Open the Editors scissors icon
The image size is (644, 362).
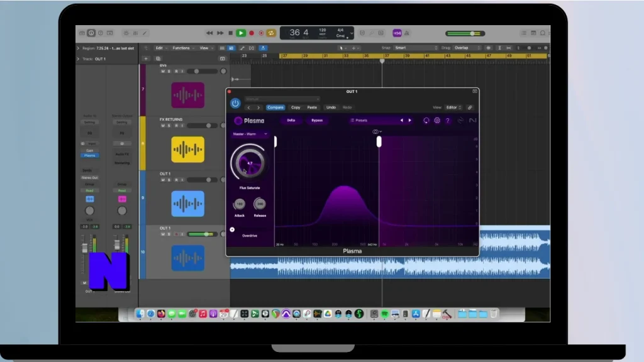(x=145, y=33)
